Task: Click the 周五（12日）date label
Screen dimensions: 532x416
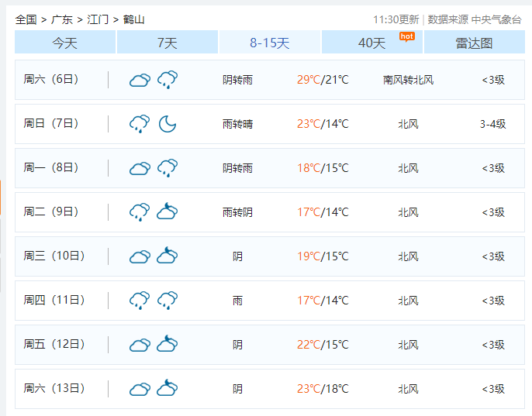Action: [54, 344]
